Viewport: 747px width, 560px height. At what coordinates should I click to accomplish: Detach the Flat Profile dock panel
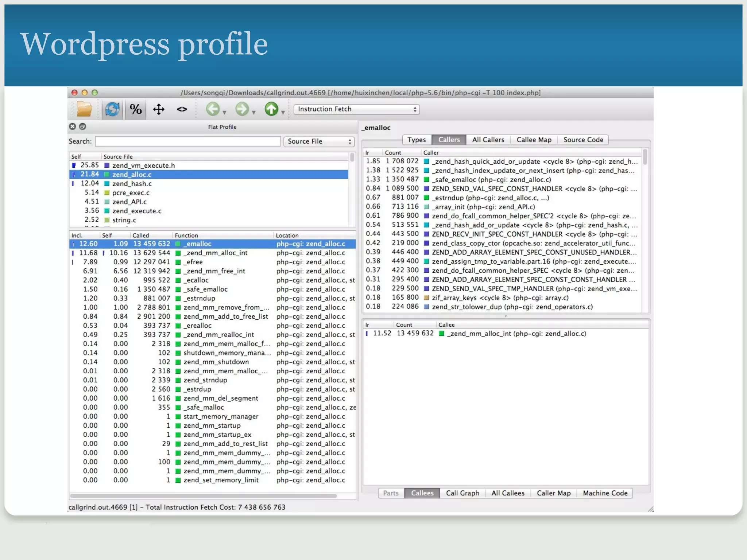[83, 127]
